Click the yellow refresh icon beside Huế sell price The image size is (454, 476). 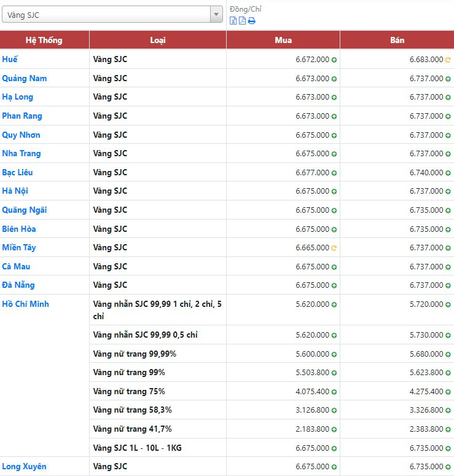[x=448, y=60]
